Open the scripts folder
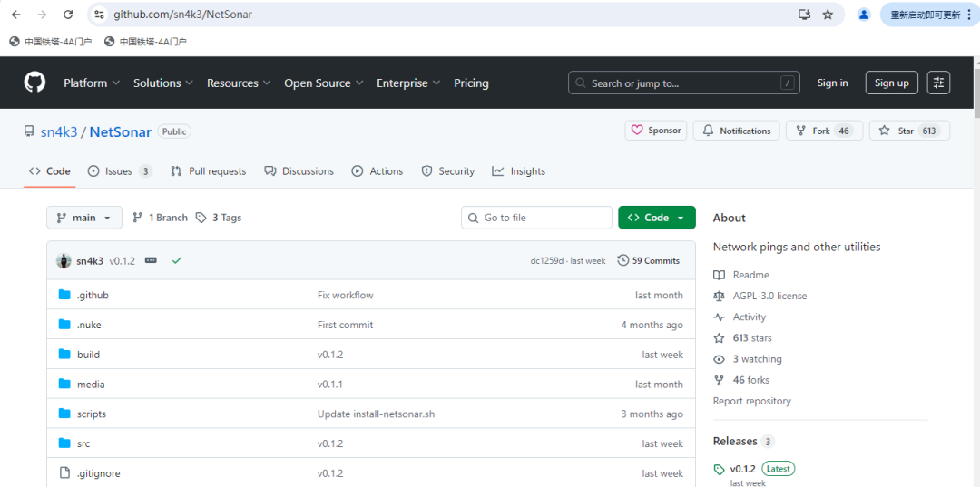The height and width of the screenshot is (487, 980). (x=92, y=414)
